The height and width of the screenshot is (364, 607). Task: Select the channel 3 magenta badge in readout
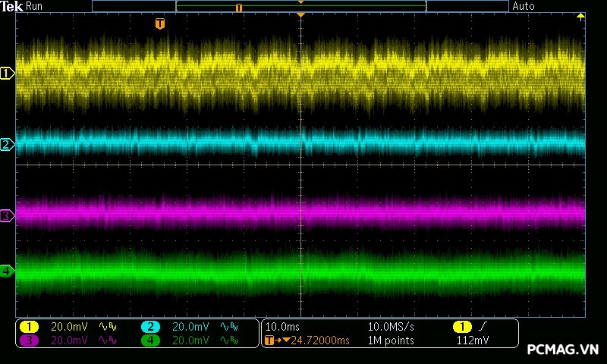pyautogui.click(x=29, y=340)
